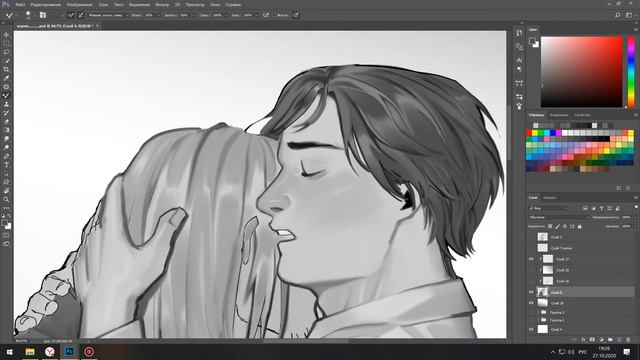This screenshot has height=360, width=640.
Task: Select the Crop tool
Action: (6, 69)
